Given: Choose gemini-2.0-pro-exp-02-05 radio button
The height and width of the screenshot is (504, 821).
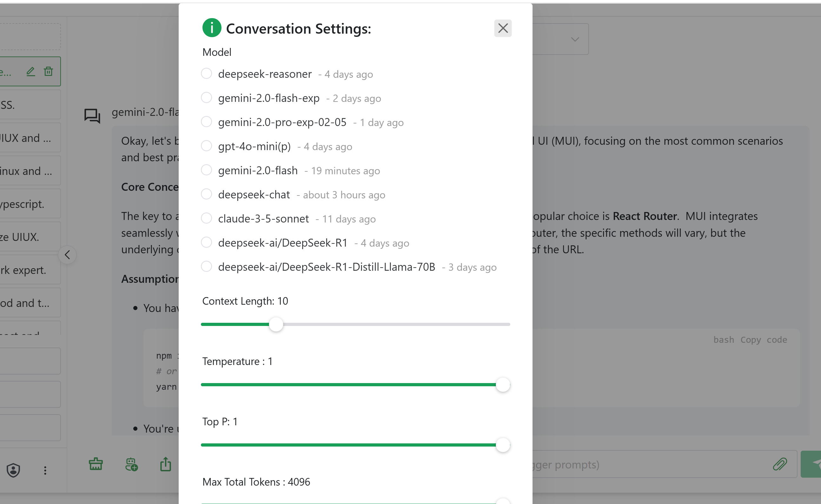Looking at the screenshot, I should [x=206, y=122].
